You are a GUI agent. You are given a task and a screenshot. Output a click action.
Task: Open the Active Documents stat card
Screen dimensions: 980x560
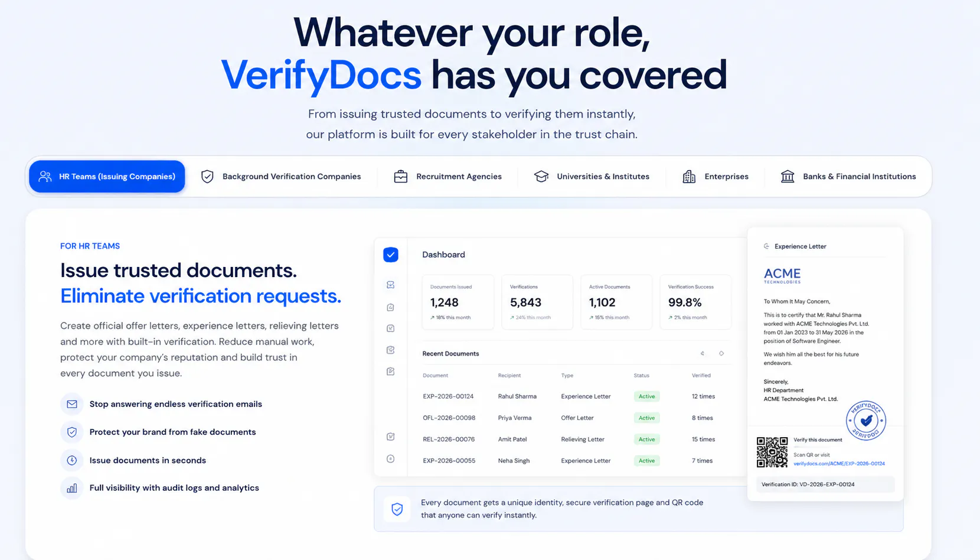click(x=616, y=302)
